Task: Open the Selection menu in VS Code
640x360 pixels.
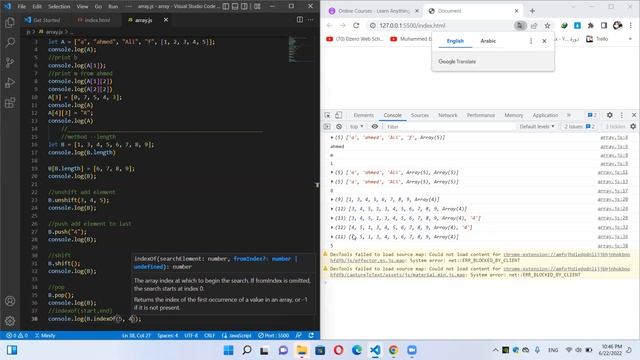Action: [x=59, y=6]
